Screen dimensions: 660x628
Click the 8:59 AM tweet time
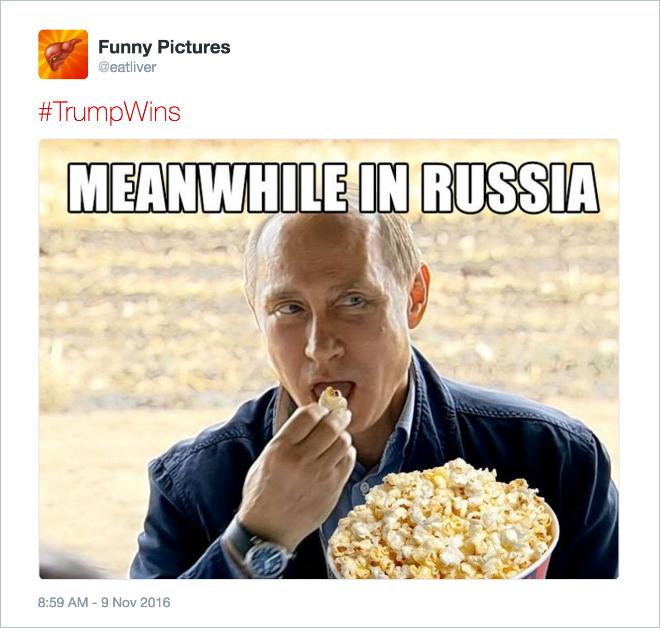pos(63,602)
